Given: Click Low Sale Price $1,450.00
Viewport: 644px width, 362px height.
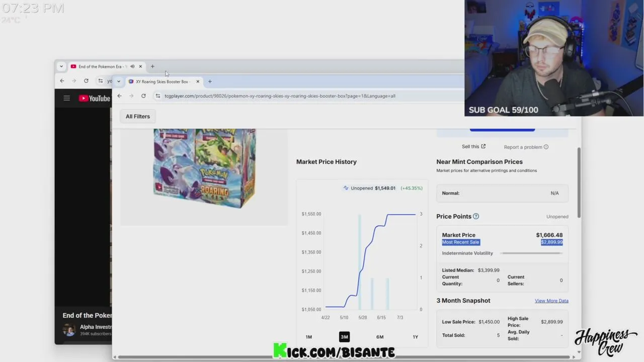Looking at the screenshot, I should (x=489, y=322).
